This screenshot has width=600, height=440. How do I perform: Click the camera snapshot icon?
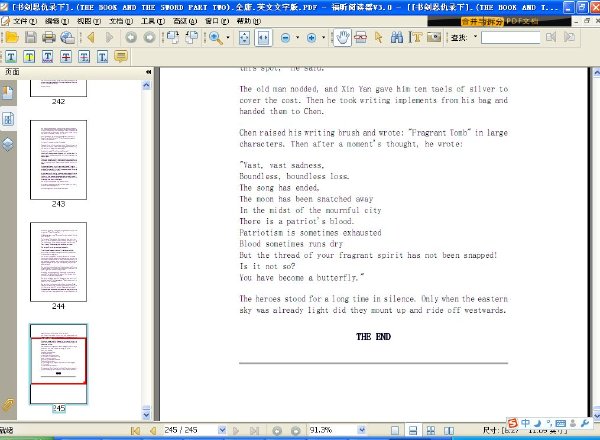[434, 37]
